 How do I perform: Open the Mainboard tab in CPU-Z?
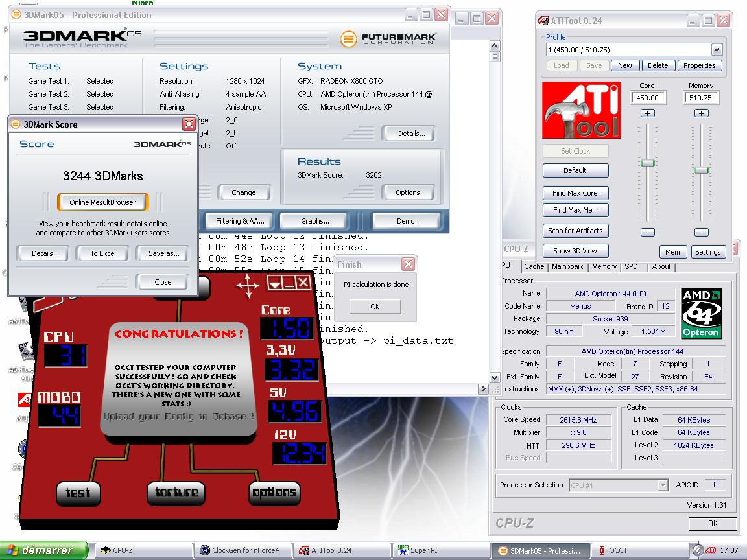click(x=568, y=266)
